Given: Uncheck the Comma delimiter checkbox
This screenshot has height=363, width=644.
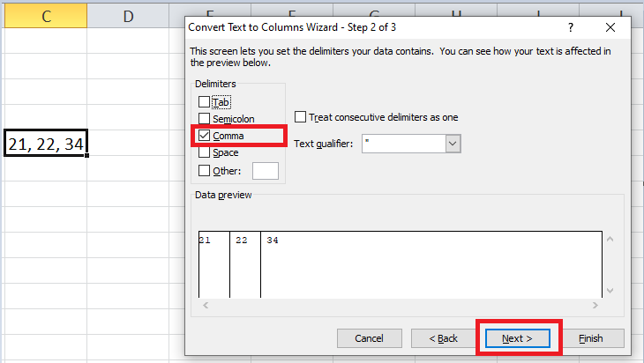Looking at the screenshot, I should 206,136.
